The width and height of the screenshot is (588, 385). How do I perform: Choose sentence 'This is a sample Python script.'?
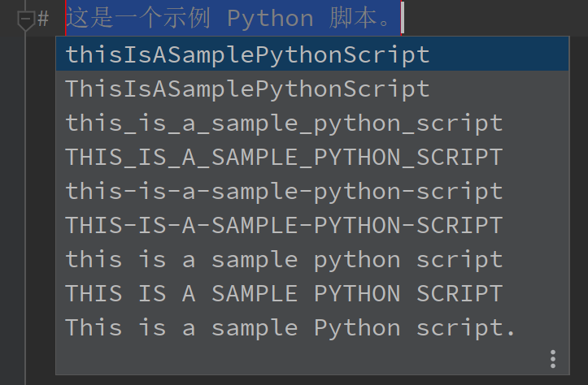click(290, 328)
